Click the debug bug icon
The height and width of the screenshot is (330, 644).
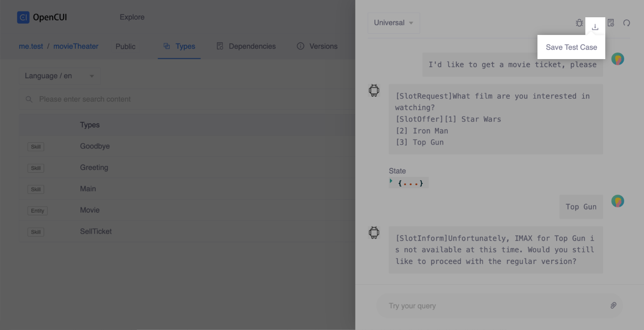click(x=579, y=23)
